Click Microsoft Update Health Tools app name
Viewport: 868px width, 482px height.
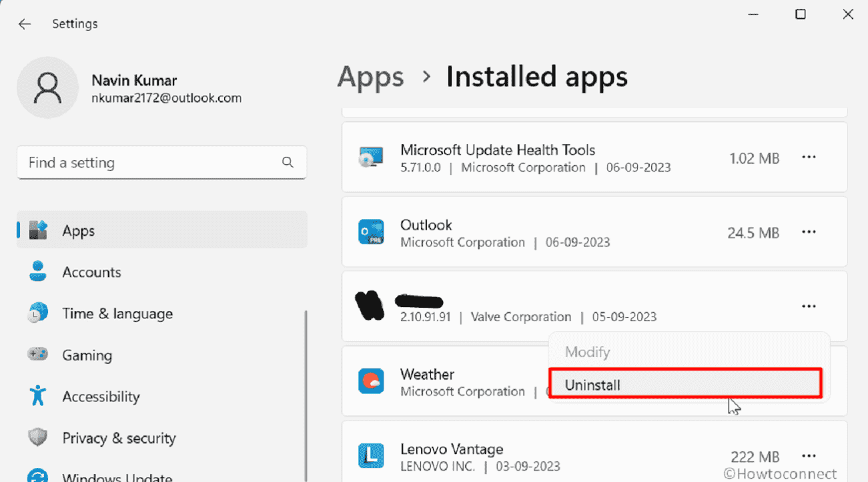(498, 150)
